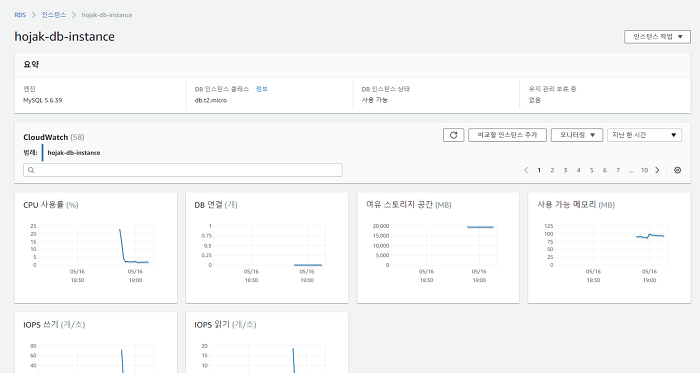Click the MySQL 5.6.39 engine value
Screen dimensions: 700x373
click(x=42, y=100)
